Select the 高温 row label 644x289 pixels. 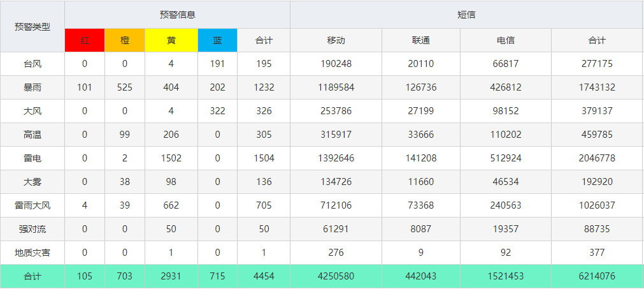pos(32,135)
